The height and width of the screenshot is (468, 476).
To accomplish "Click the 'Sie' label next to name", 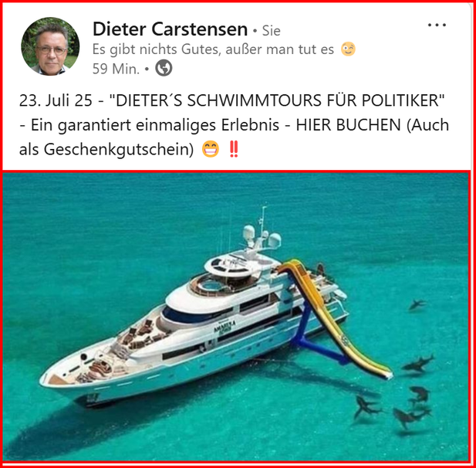I will (x=271, y=31).
